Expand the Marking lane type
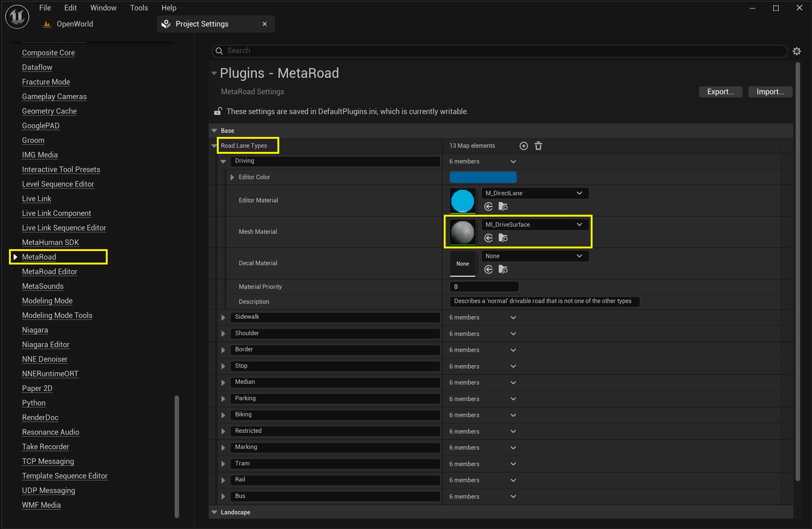Image resolution: width=812 pixels, height=529 pixels. pos(223,448)
